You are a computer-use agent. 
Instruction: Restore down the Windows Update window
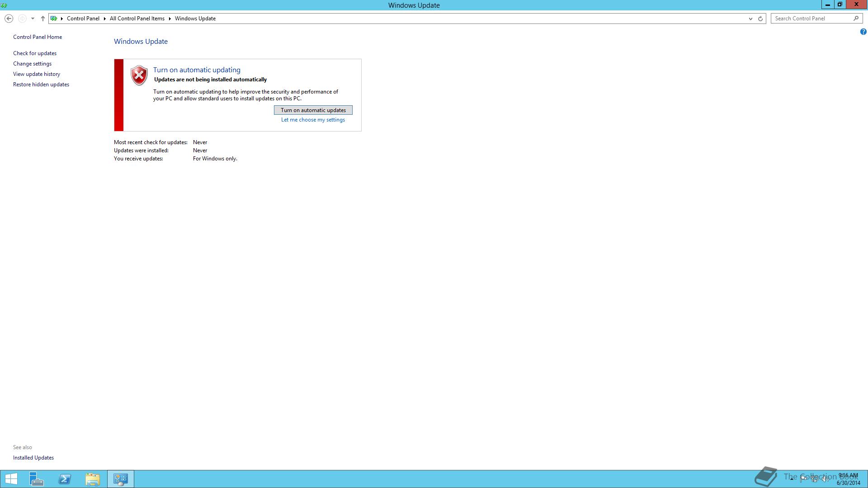(x=840, y=5)
